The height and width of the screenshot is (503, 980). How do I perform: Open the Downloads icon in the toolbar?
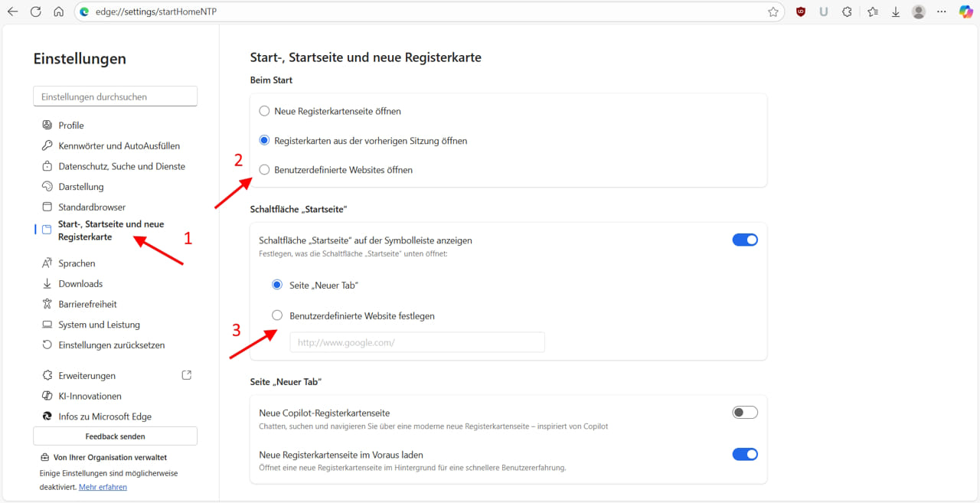point(896,11)
